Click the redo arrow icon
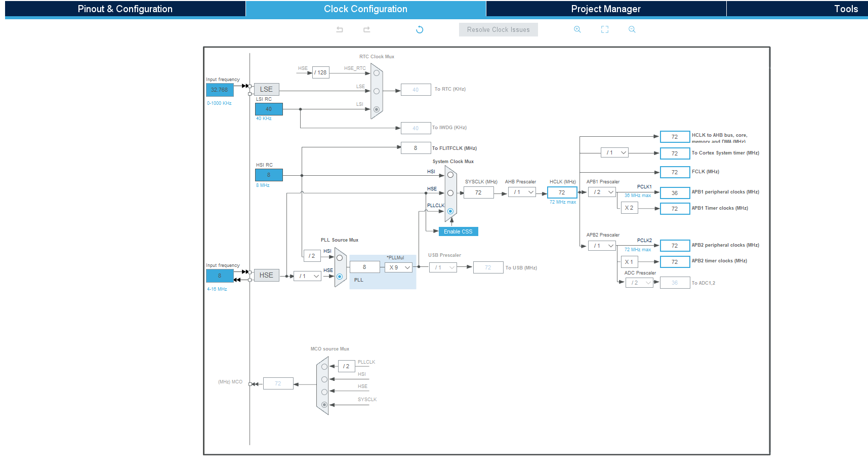 pos(366,29)
